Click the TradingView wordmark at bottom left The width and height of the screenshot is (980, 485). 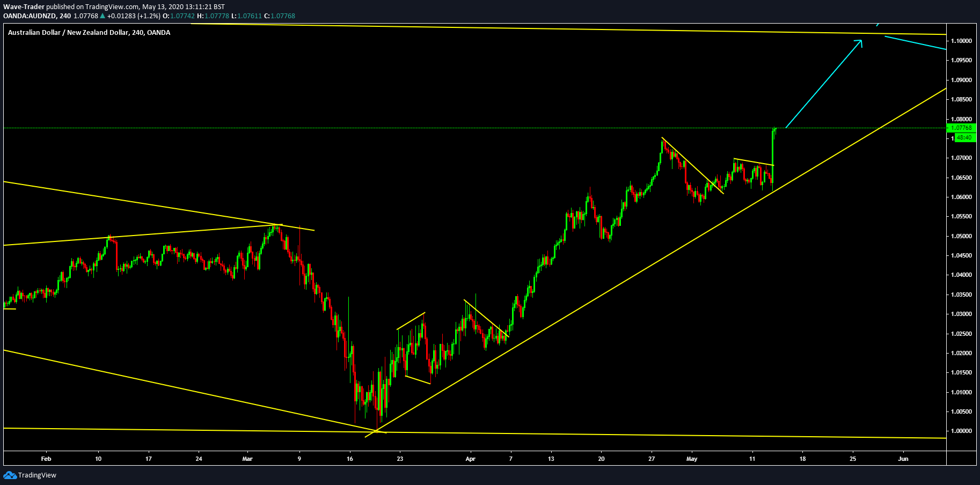click(x=37, y=475)
